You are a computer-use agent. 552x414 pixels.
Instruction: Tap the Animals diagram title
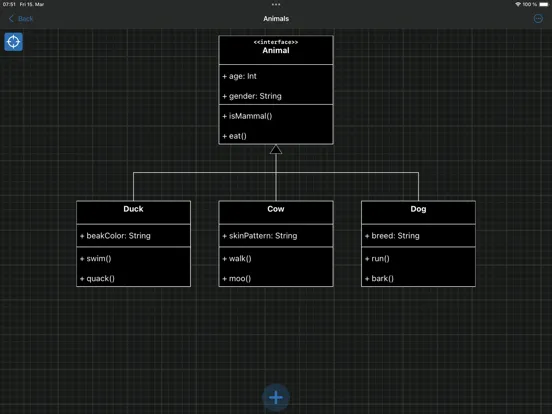coord(276,19)
